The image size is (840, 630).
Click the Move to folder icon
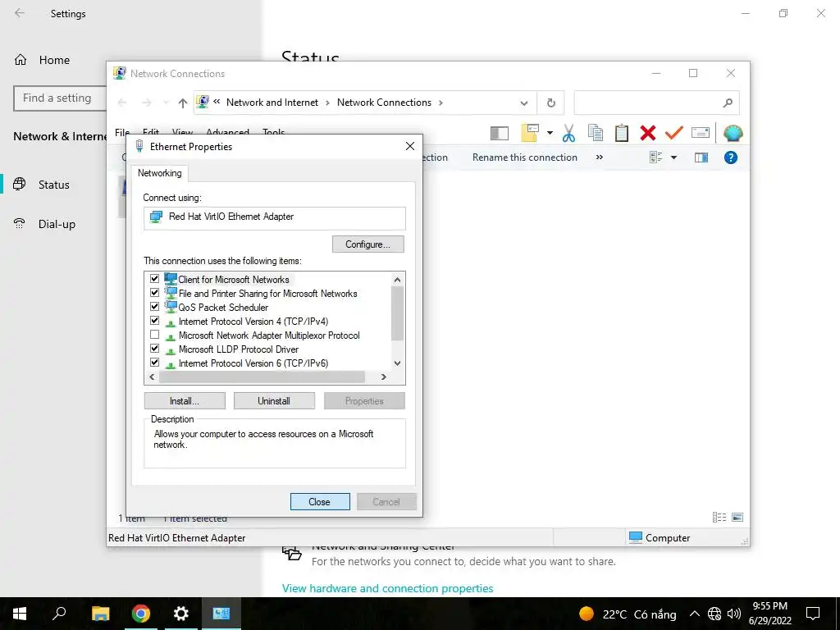(529, 133)
